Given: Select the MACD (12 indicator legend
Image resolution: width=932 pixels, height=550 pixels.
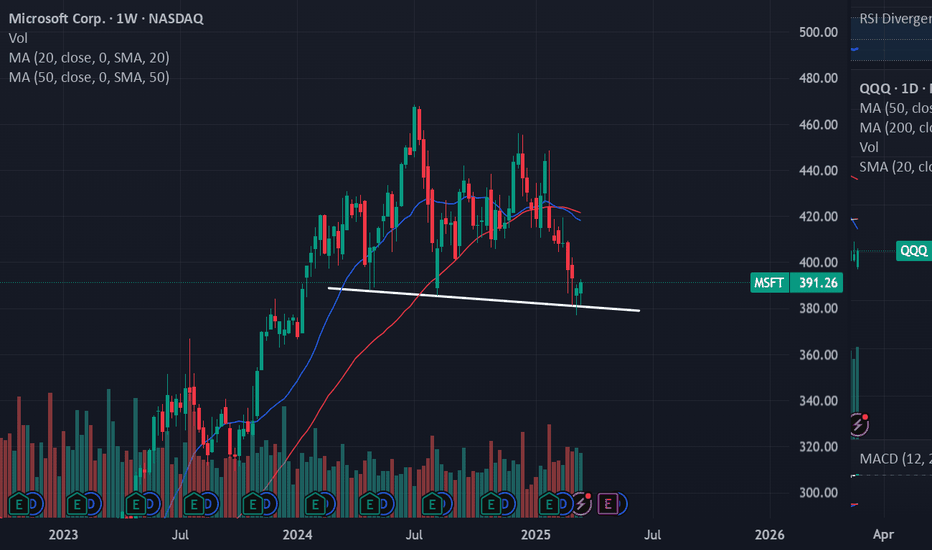Looking at the screenshot, I should pyautogui.click(x=895, y=458).
